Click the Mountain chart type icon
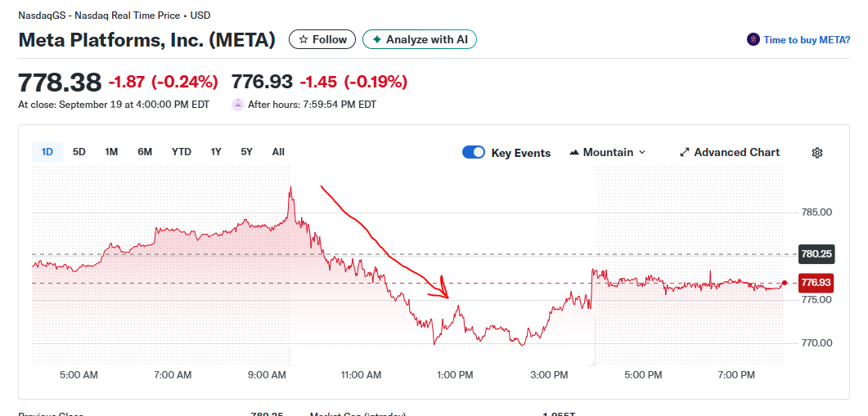Screen dimensions: 868x416 [575, 153]
